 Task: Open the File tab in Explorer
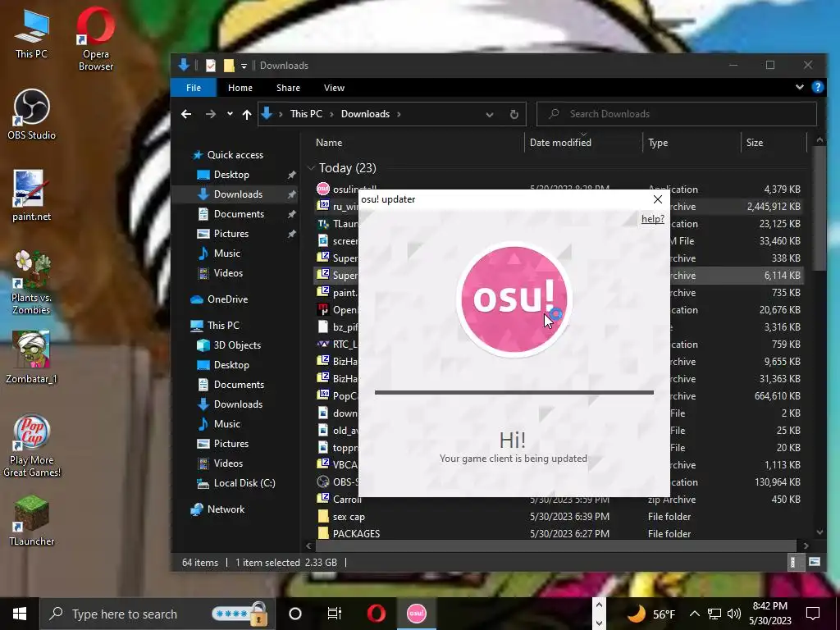tap(194, 88)
